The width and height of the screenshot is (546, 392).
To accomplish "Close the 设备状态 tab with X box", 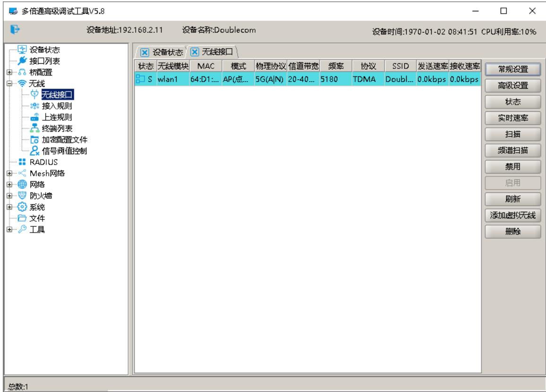I will (145, 52).
